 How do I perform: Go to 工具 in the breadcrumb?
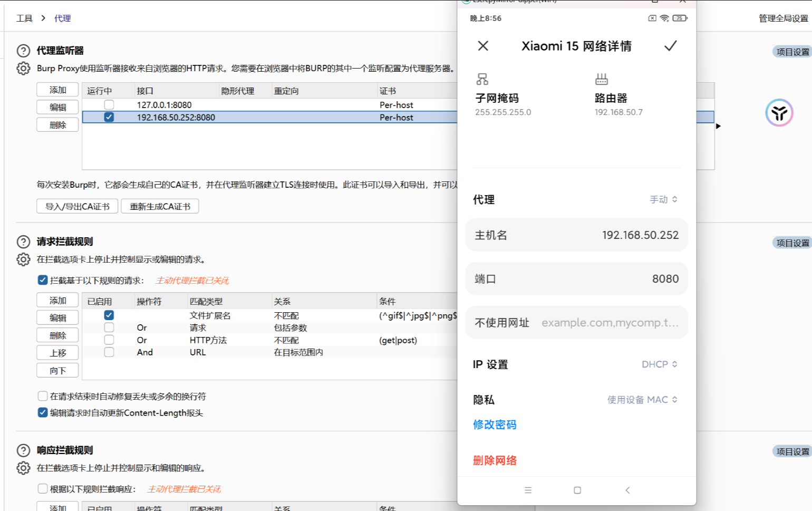click(x=24, y=18)
